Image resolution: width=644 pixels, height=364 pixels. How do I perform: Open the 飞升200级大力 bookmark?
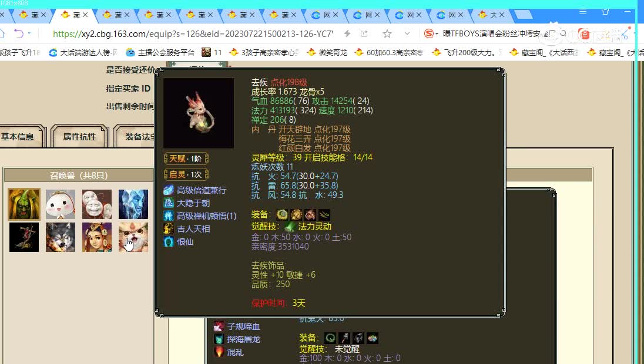[467, 52]
